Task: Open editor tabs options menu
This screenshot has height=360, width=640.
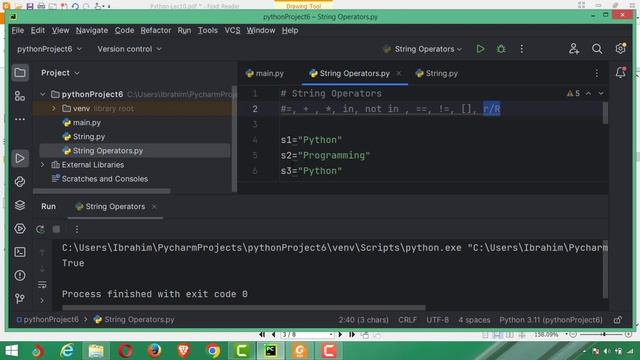Action: pyautogui.click(x=597, y=73)
